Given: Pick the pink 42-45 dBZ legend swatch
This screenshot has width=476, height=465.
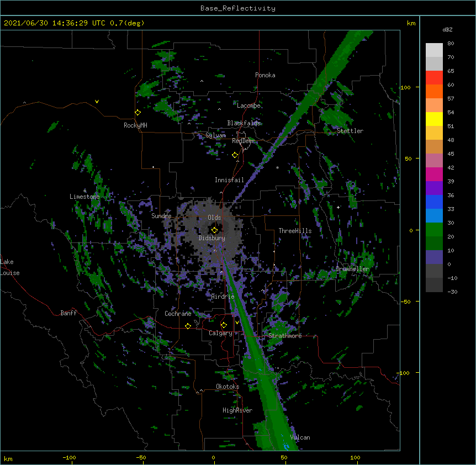Looking at the screenshot, I should coord(434,161).
